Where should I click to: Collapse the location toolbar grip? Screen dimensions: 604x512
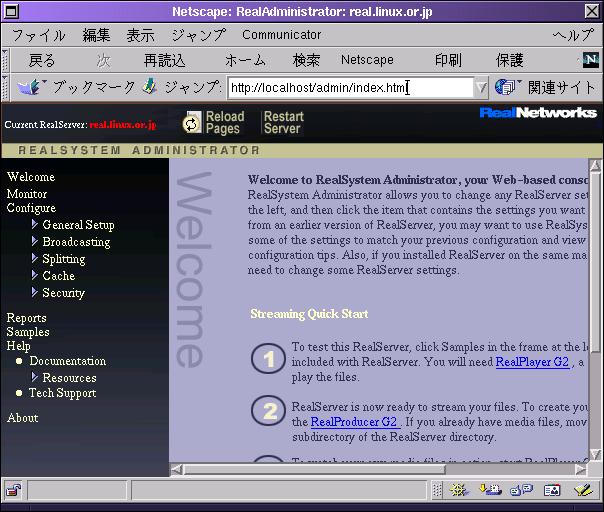[x=5, y=87]
